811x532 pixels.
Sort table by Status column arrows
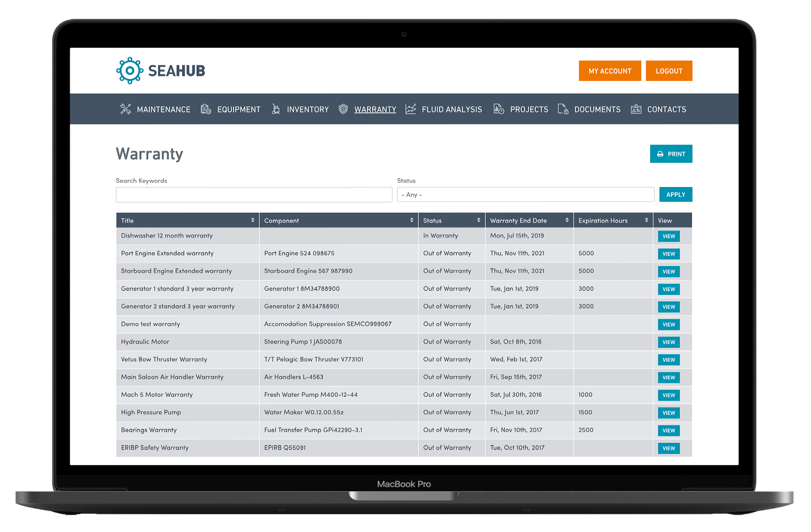coord(478,220)
